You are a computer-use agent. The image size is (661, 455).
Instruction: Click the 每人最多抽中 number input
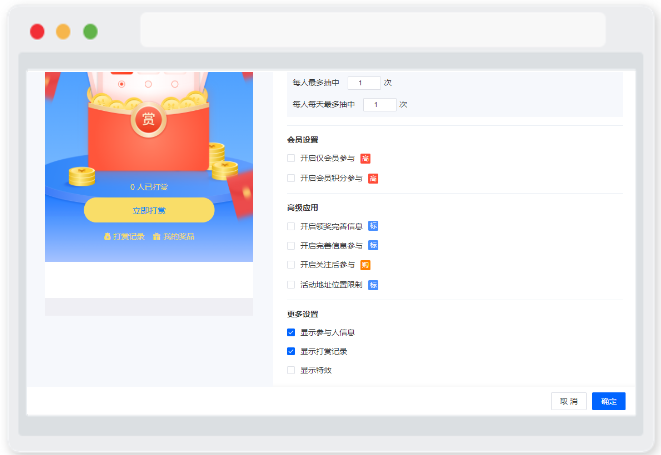(x=364, y=83)
